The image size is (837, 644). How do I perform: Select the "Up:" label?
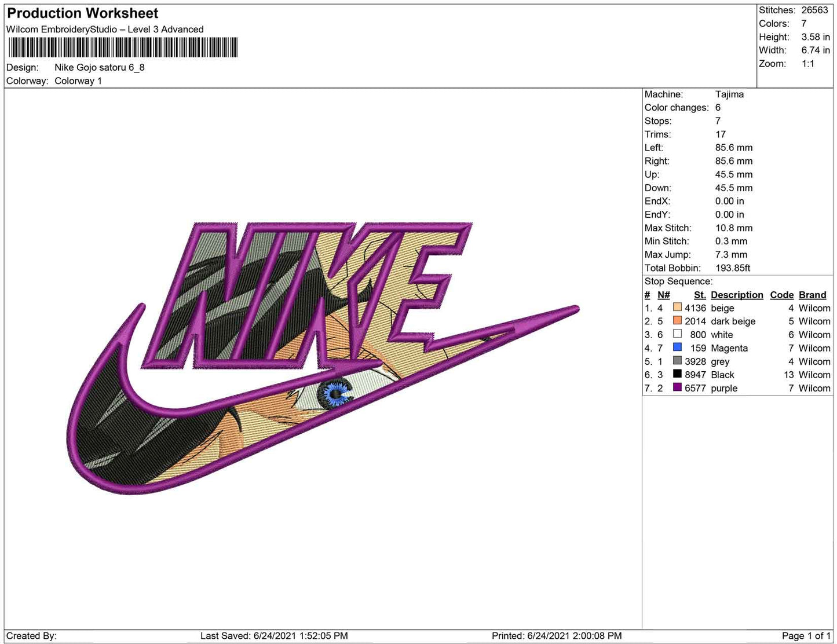(x=652, y=174)
